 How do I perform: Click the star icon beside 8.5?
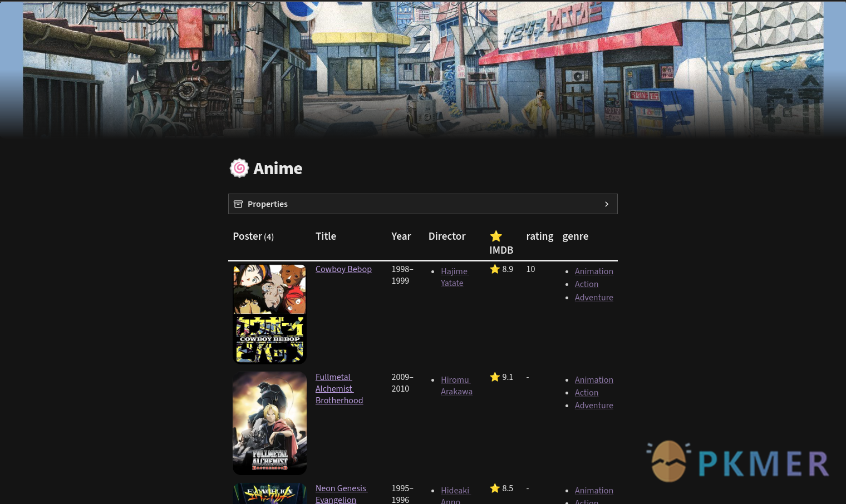tap(495, 488)
